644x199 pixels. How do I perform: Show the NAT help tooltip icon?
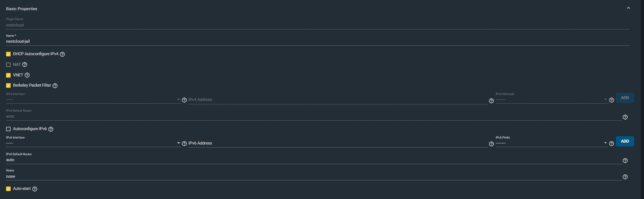pyautogui.click(x=25, y=65)
